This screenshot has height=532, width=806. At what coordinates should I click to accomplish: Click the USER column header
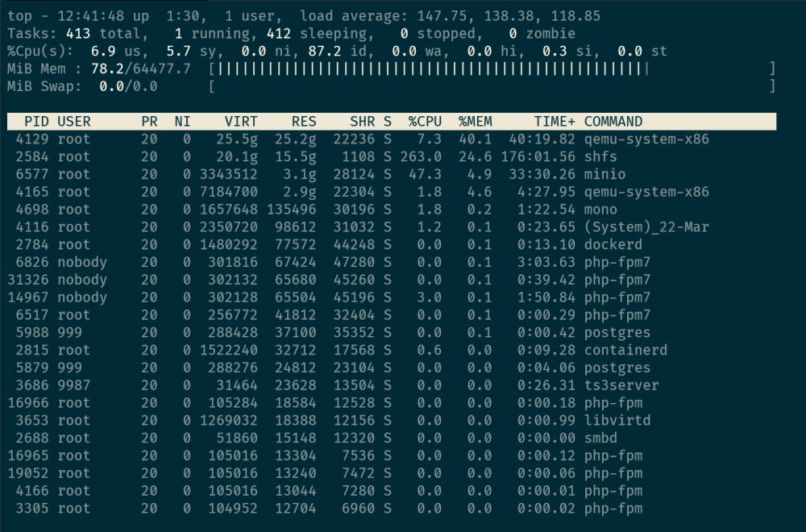[74, 121]
